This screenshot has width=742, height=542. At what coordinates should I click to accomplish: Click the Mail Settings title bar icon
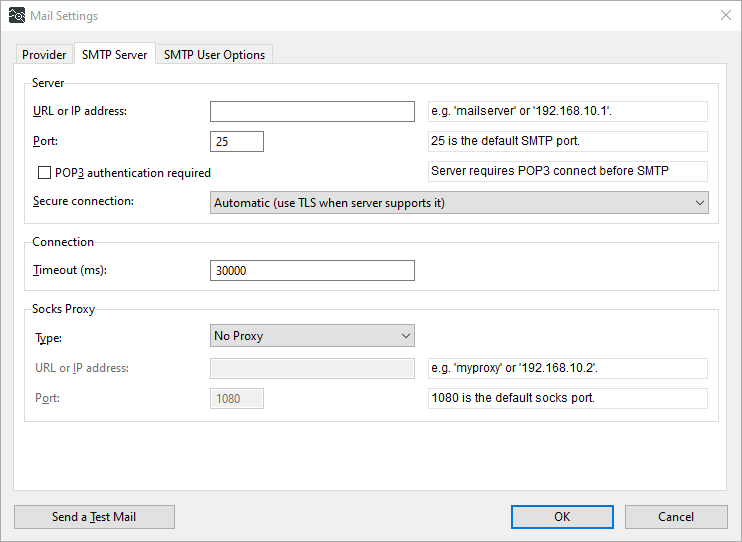point(17,16)
